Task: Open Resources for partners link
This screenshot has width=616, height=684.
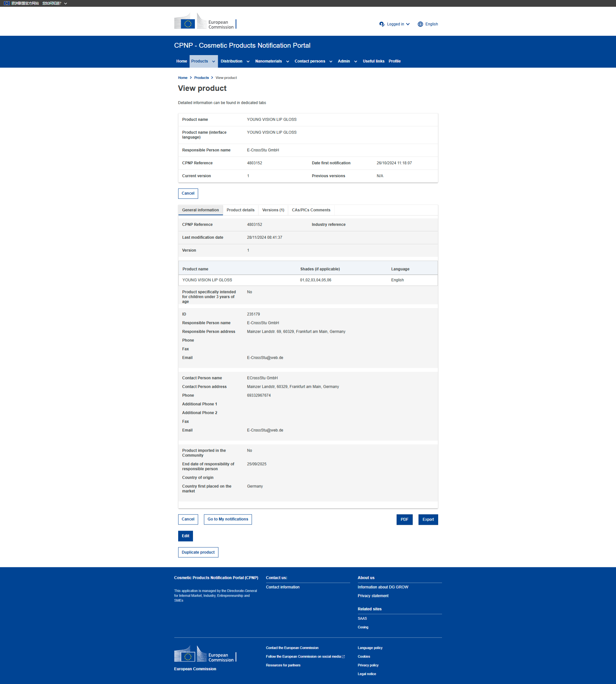Action: point(283,665)
